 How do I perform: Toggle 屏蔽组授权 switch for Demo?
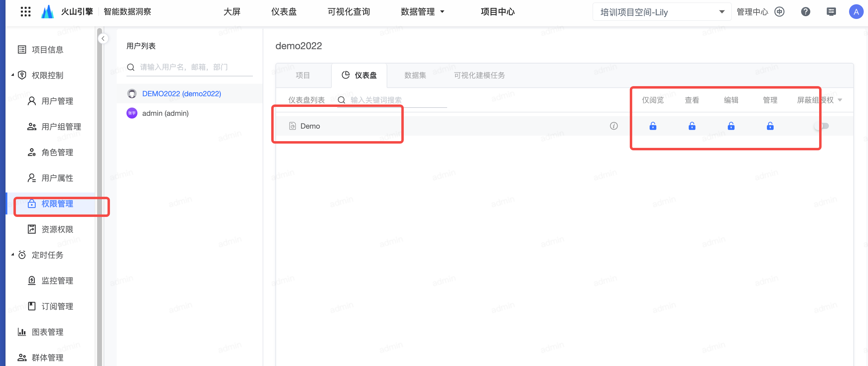tap(822, 126)
